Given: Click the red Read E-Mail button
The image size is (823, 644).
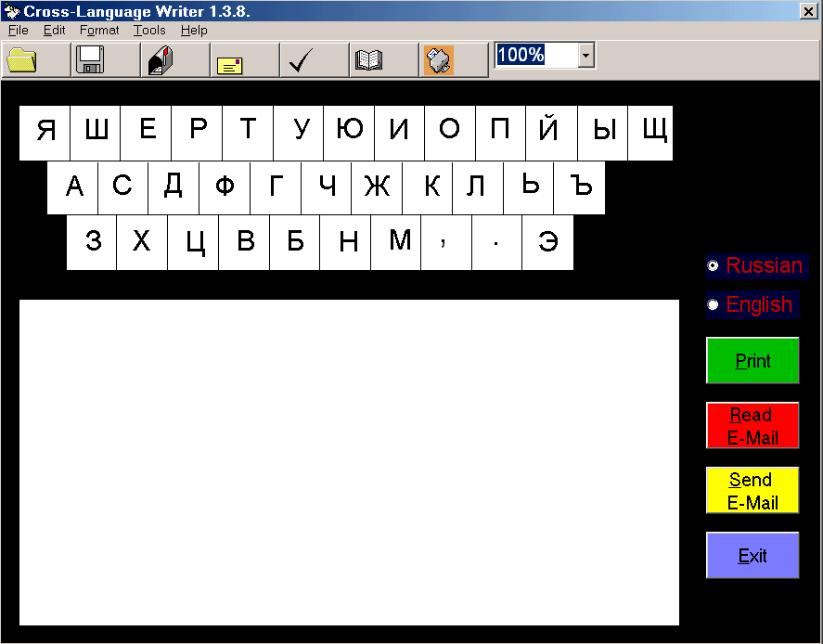Looking at the screenshot, I should (752, 426).
